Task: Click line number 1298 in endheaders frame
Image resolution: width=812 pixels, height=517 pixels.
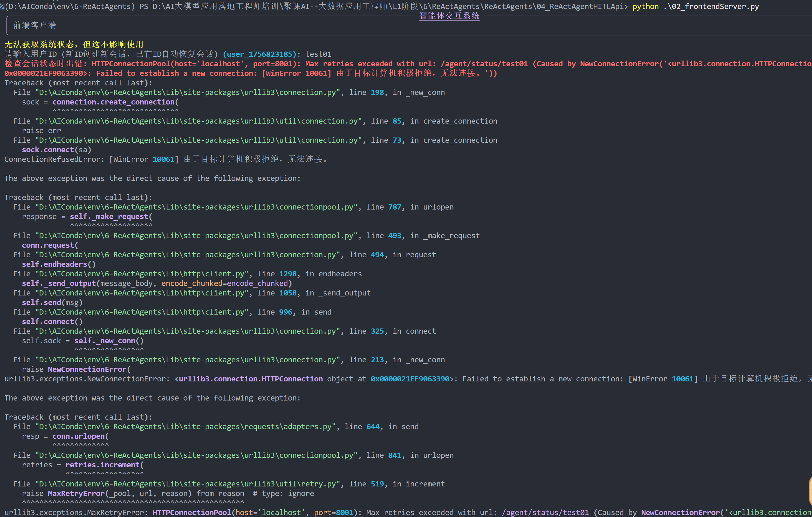Action: [288, 274]
